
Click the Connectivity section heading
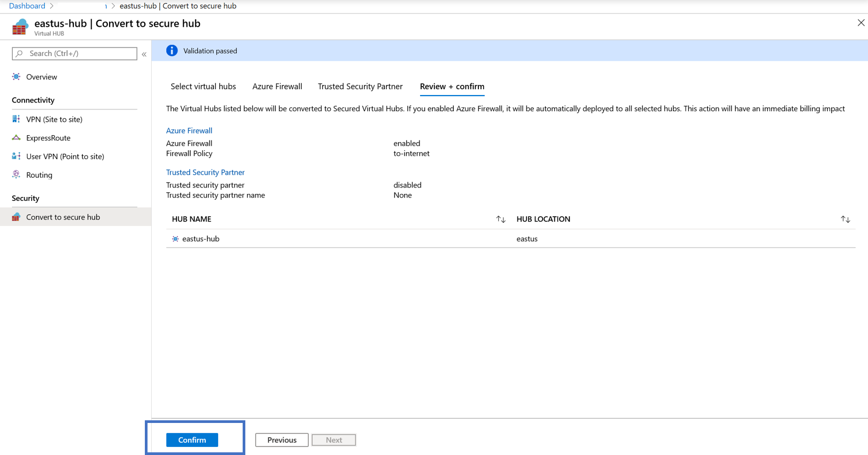[33, 100]
